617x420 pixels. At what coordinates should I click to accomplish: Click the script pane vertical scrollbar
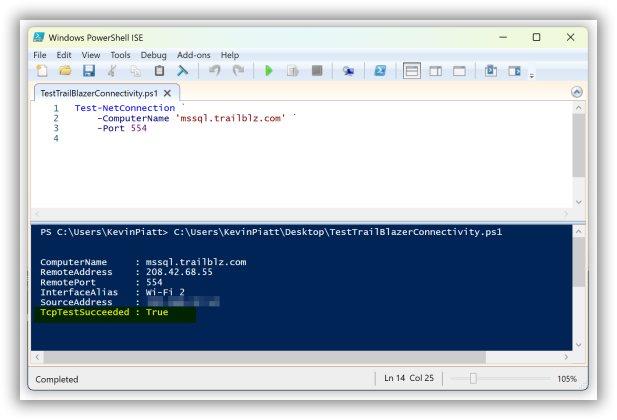click(x=578, y=146)
